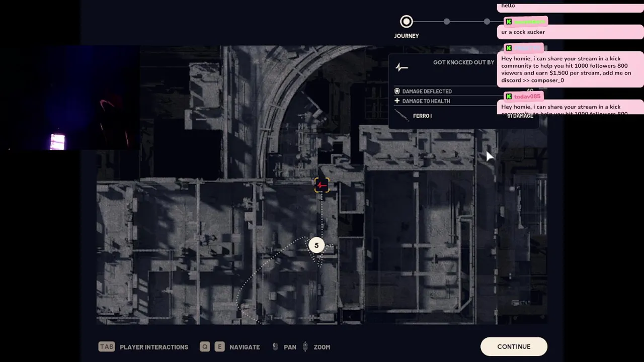Click the TAB key icon for player interactions
Image resolution: width=644 pixels, height=362 pixels.
tap(107, 346)
